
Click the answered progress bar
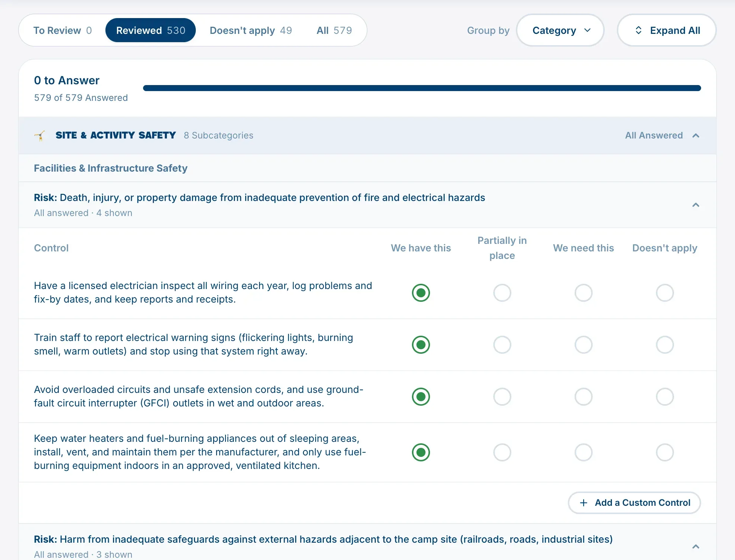click(422, 88)
